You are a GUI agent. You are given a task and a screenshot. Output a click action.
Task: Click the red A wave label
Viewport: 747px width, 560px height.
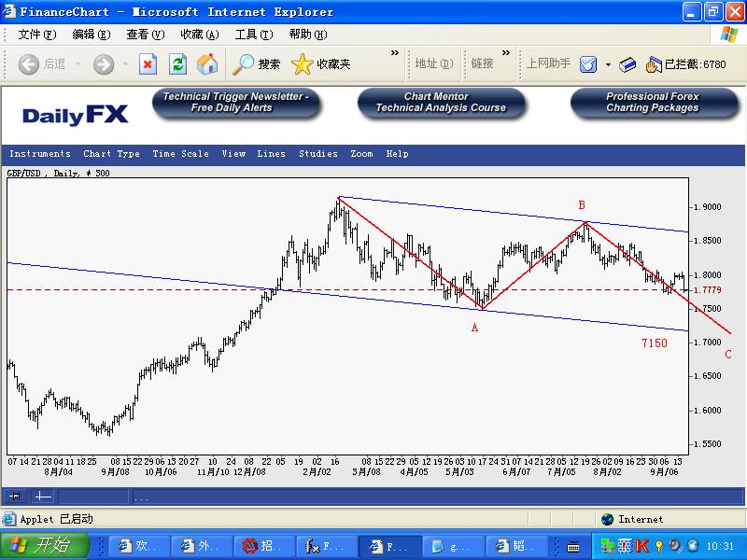[x=474, y=328]
